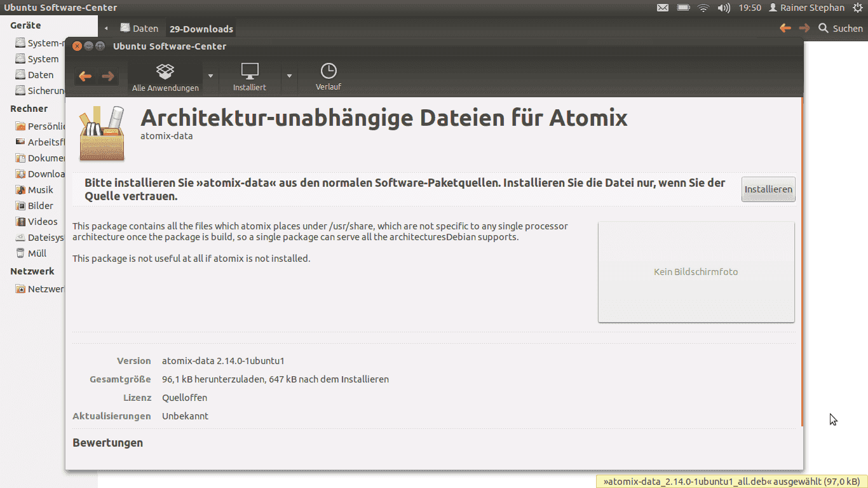Open Dateisystem in sidebar
The image size is (868, 488).
click(x=41, y=238)
